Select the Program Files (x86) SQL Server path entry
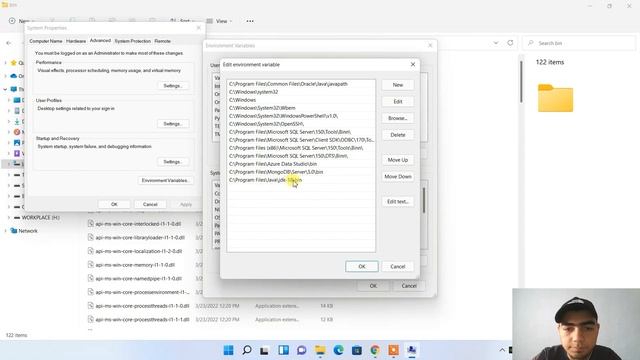The height and width of the screenshot is (360, 640). pos(301,148)
